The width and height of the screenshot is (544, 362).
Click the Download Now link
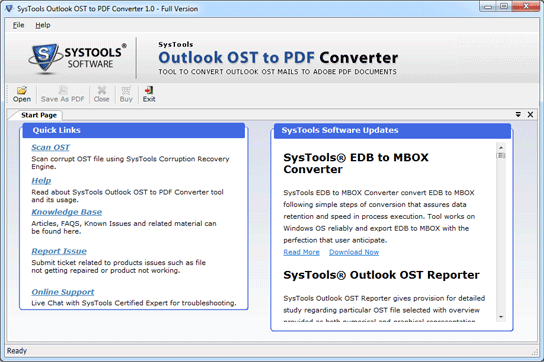point(354,252)
